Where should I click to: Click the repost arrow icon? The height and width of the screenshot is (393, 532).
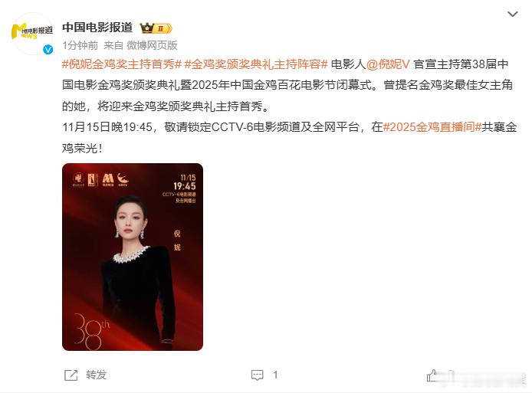pos(71,375)
